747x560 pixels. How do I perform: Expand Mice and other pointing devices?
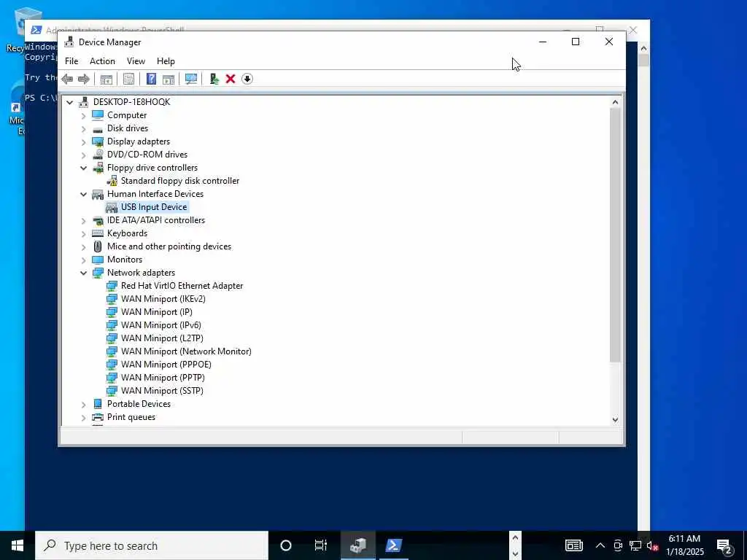[84, 246]
